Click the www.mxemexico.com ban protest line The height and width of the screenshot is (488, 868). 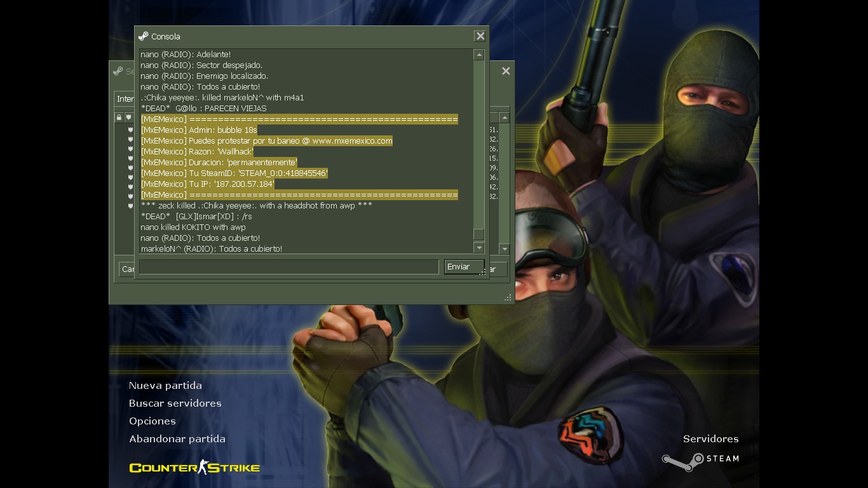click(267, 141)
